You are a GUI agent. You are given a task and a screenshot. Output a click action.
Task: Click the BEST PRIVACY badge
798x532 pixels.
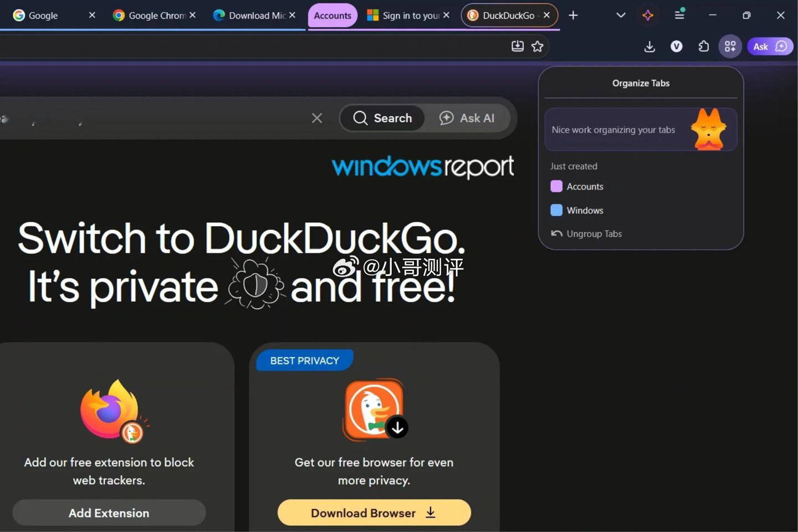[304, 361]
